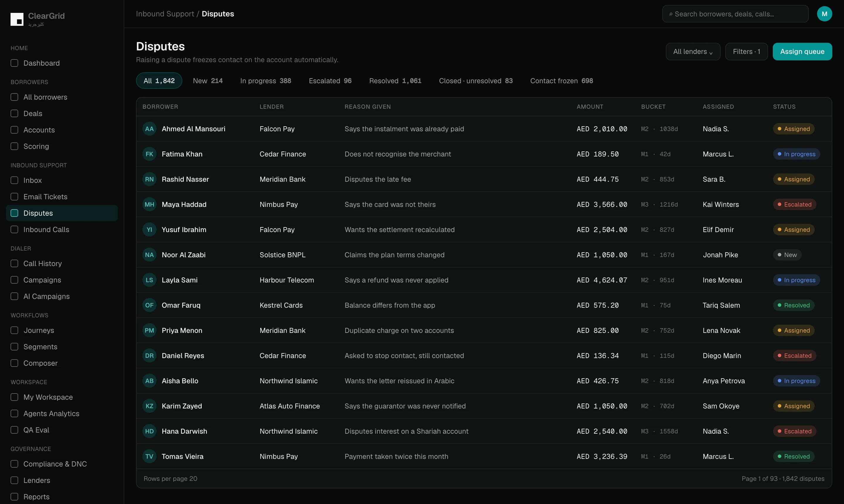Viewport: 844px width, 504px height.
Task: Open the Contact frozen 698 tab
Action: pos(562,81)
